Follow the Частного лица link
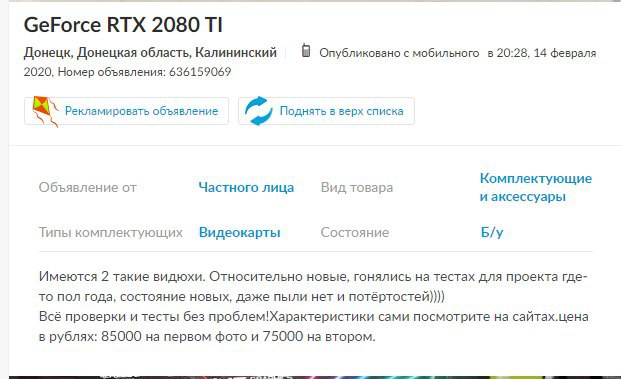The image size is (621, 379). (x=246, y=187)
